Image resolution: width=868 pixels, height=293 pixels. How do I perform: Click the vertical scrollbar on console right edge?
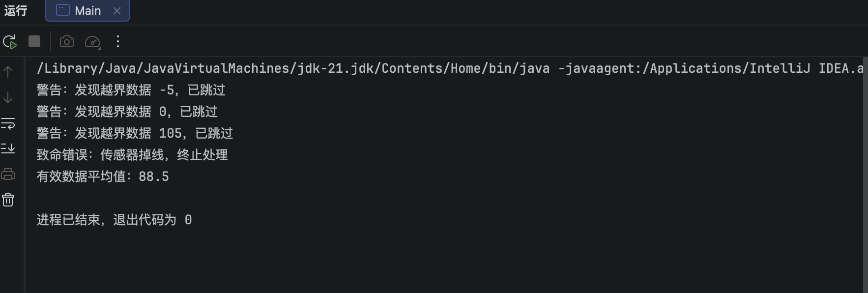(865, 172)
